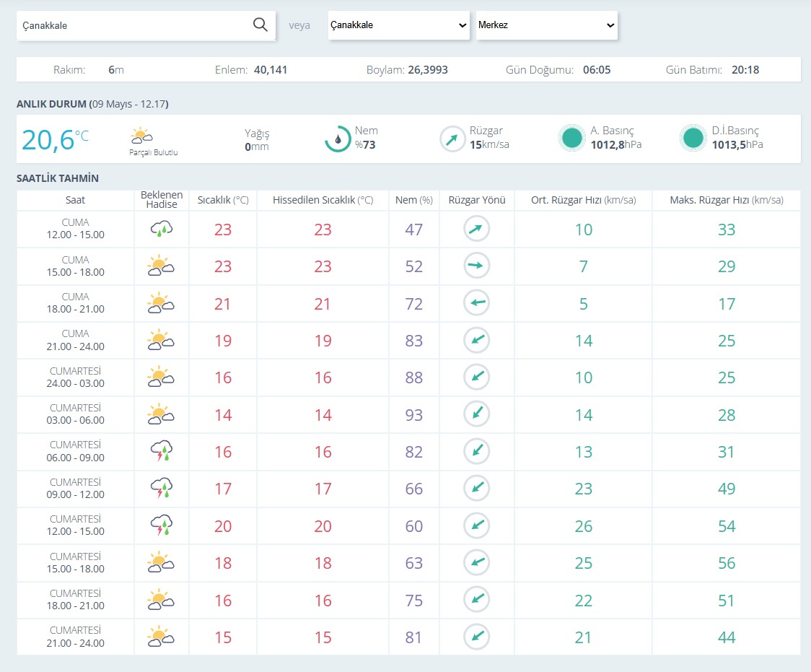Click max wind speed 33 cell
Screen dimensions: 811x672
(727, 230)
